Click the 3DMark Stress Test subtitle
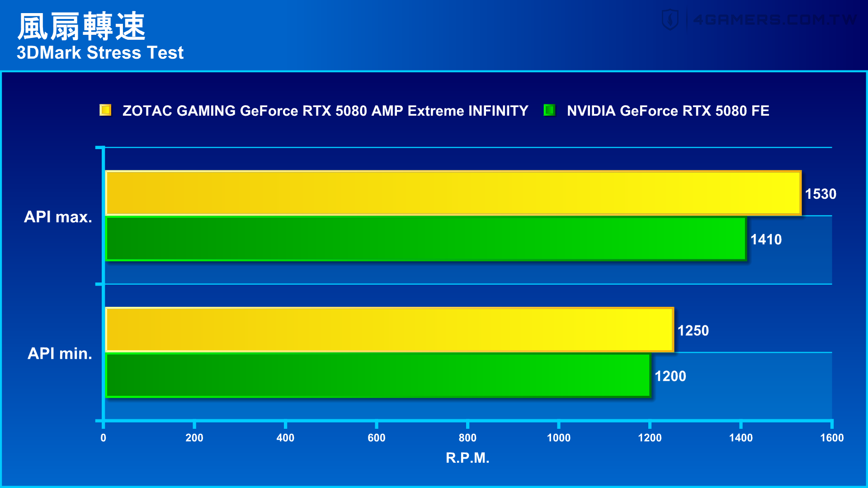Viewport: 868px width, 488px height. (100, 53)
